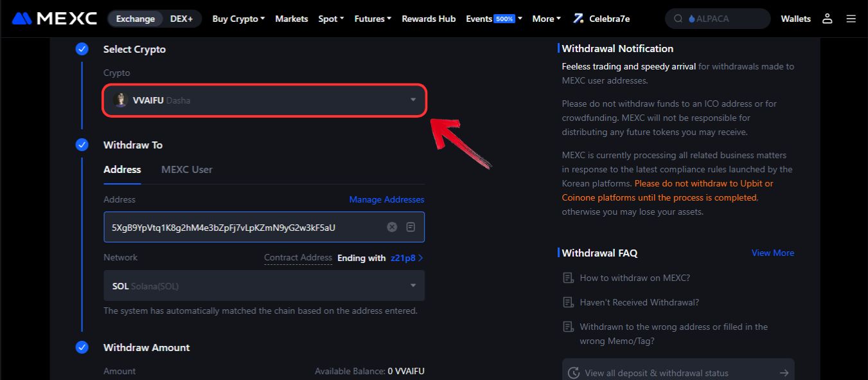Click the Manage Addresses link
The height and width of the screenshot is (380, 868).
pyautogui.click(x=387, y=199)
